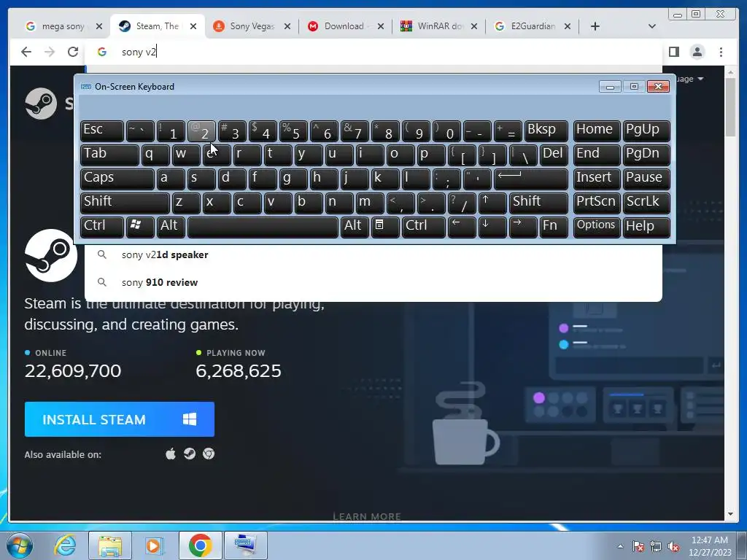Click the right arrow key on keyboard
The width and height of the screenshot is (747, 560).
click(x=523, y=227)
